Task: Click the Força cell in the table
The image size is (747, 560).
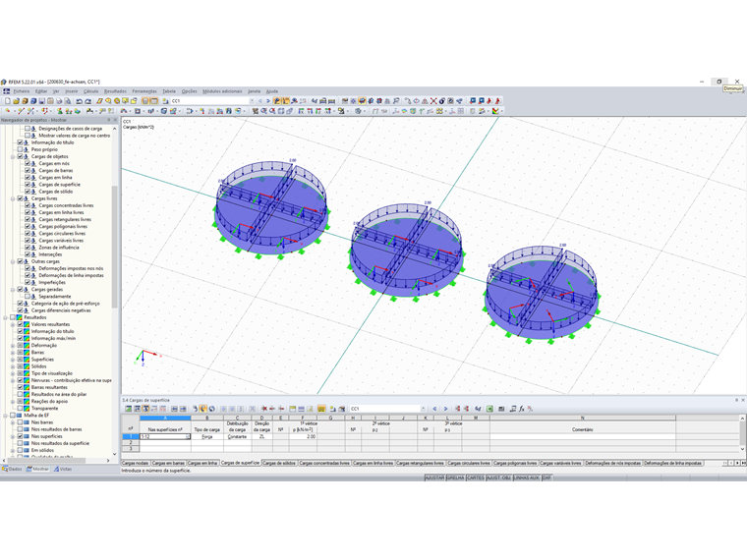Action: coord(206,436)
